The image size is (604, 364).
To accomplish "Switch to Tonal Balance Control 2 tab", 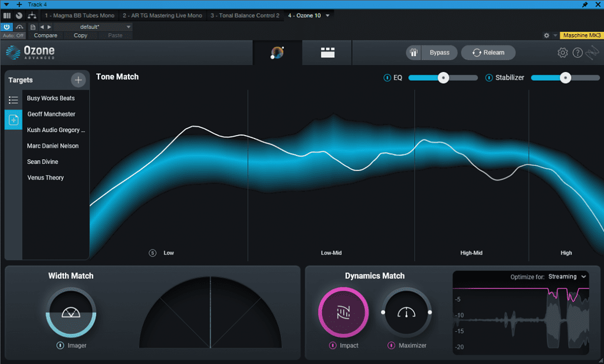I will 245,15.
